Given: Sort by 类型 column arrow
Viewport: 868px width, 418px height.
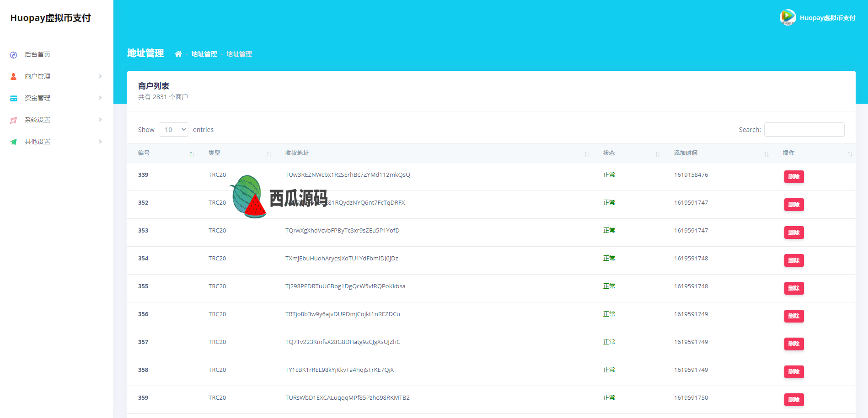Looking at the screenshot, I should pyautogui.click(x=269, y=154).
